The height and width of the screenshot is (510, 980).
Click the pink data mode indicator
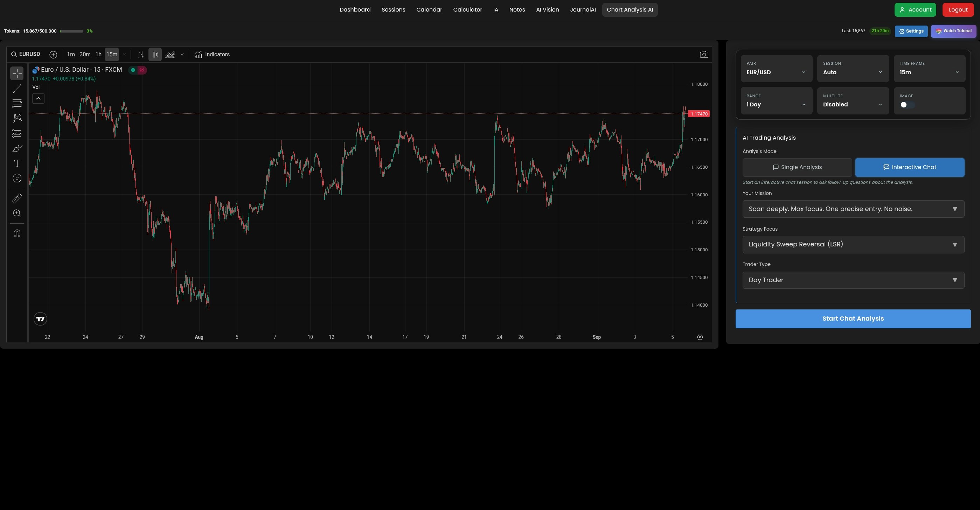(142, 70)
